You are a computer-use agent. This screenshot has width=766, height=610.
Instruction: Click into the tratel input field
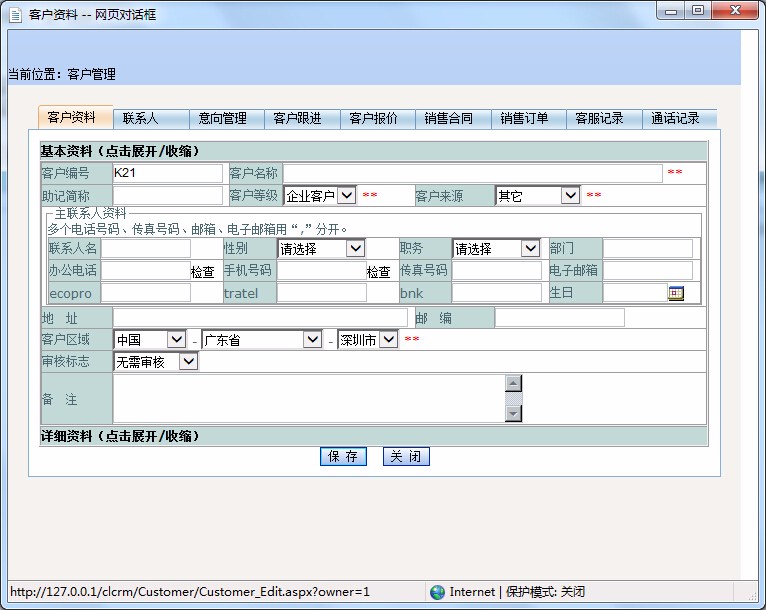321,293
